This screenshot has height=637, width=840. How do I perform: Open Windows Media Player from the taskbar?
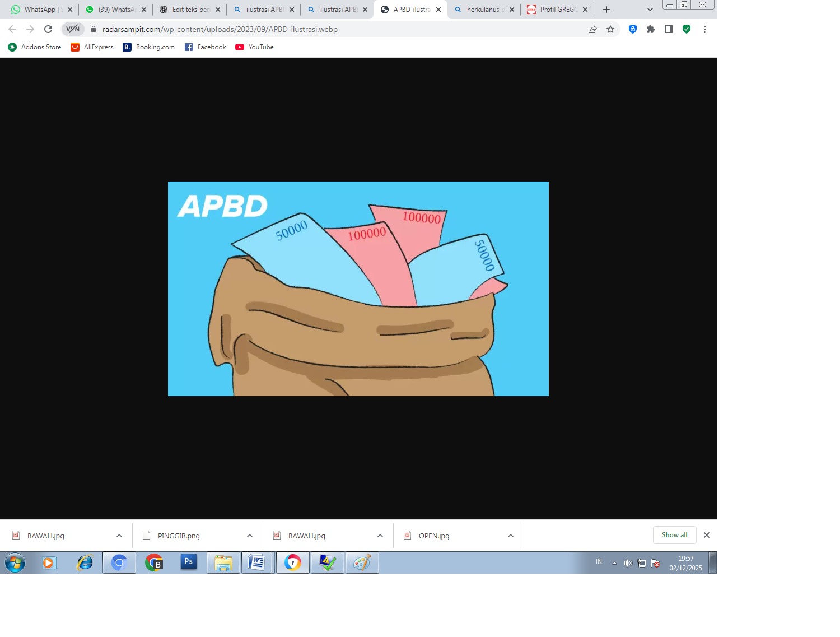(49, 562)
